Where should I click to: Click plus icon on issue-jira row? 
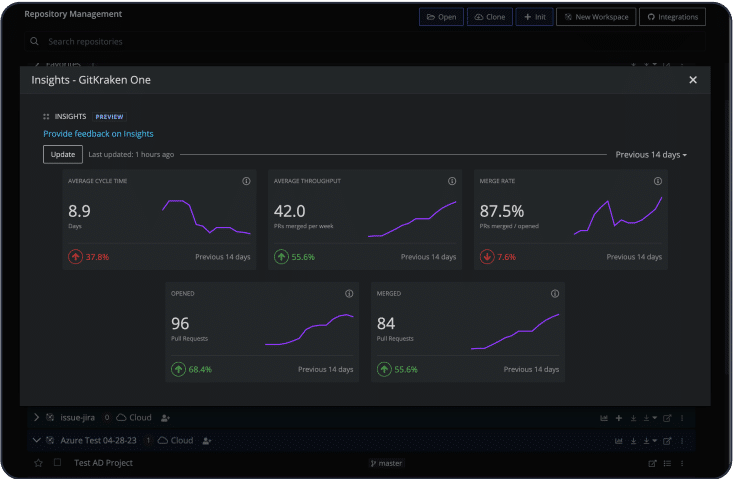coord(619,418)
